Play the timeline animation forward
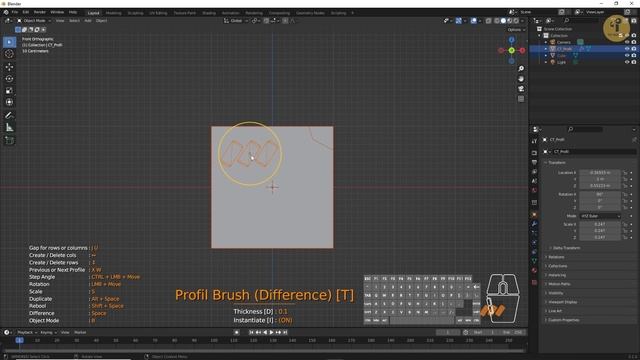640x360 pixels. [271, 333]
